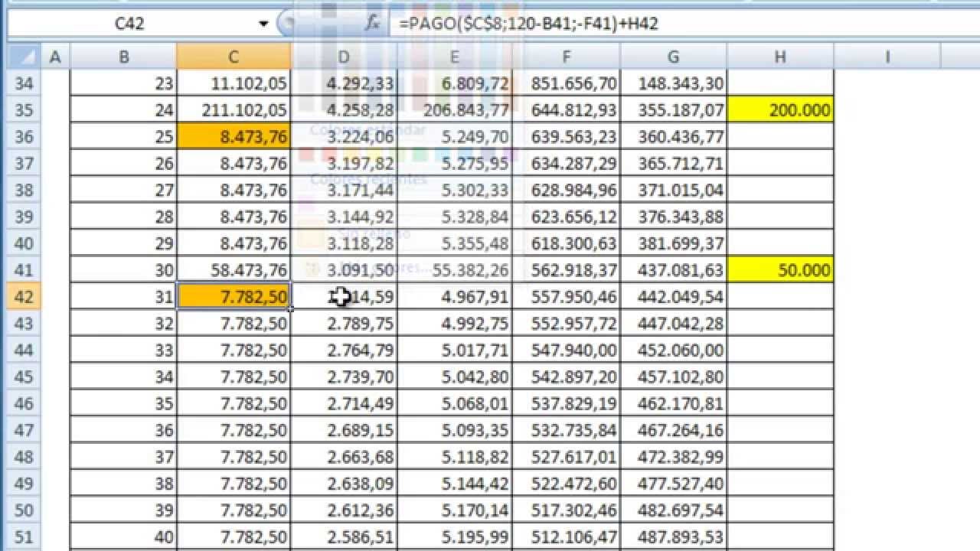Click selected cell 7.782,50 in row 42
Viewport: 980px width, 551px height.
[x=234, y=297]
